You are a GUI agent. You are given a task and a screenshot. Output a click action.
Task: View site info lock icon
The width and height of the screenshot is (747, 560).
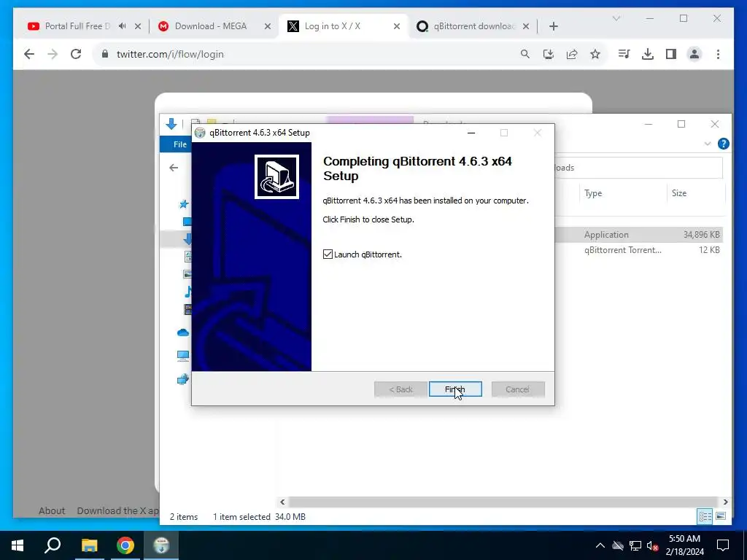click(x=105, y=54)
